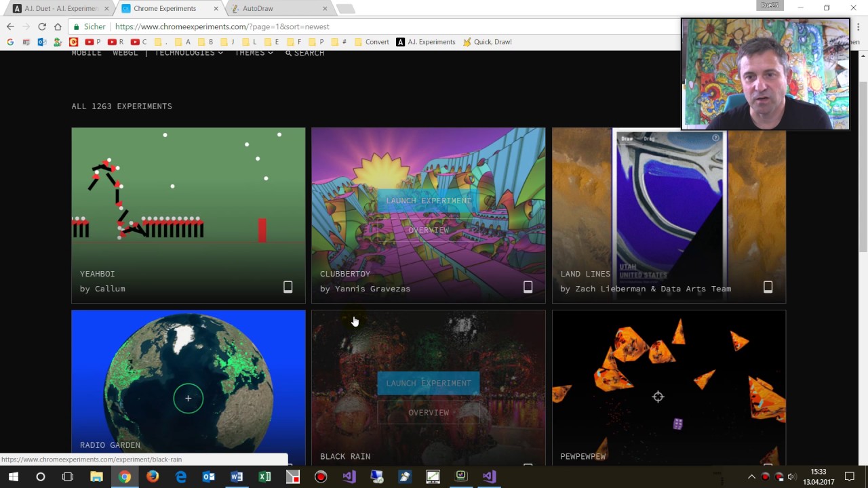Click the mobile icon on the LAND LINES card
This screenshot has width=868, height=488.
tap(768, 287)
